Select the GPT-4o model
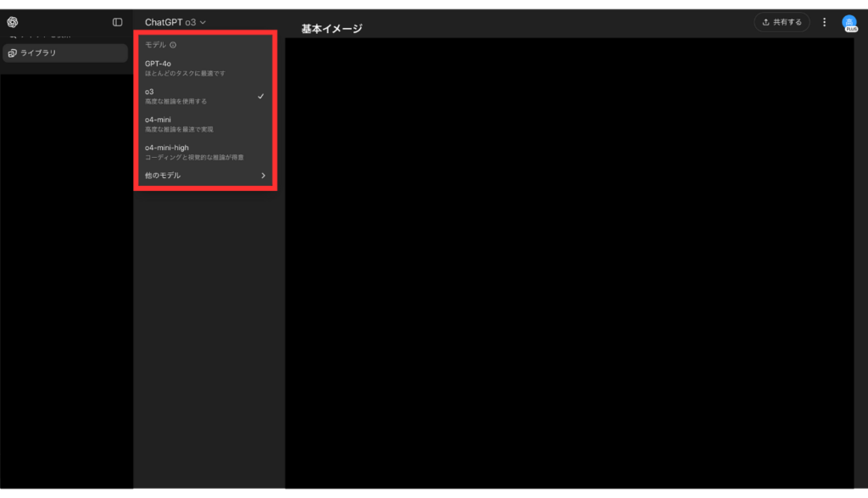This screenshot has width=868, height=498. click(x=205, y=68)
